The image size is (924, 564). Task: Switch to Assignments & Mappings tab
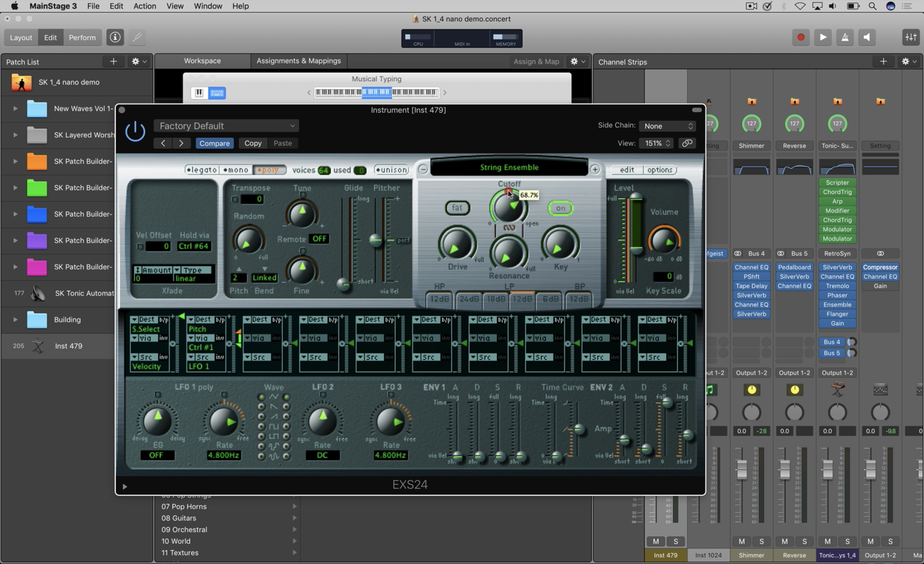point(299,61)
